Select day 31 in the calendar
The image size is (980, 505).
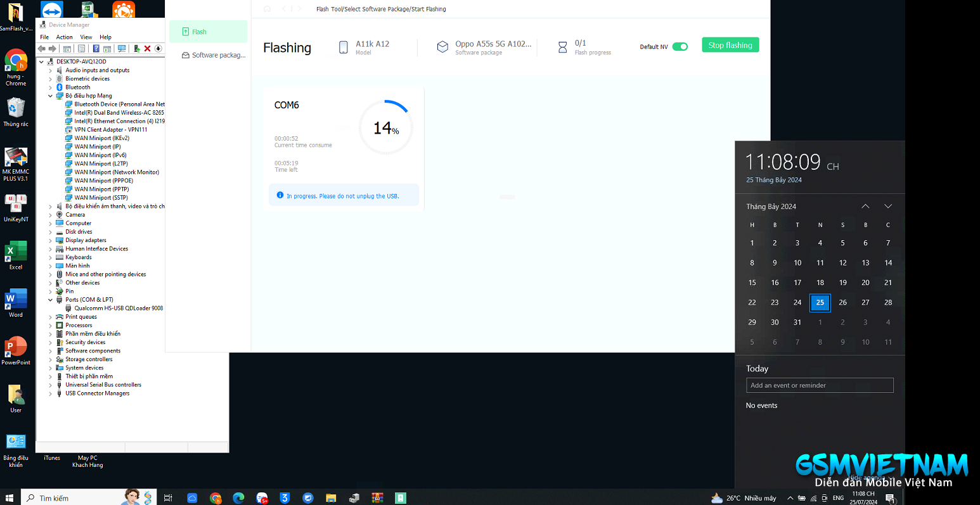coord(797,322)
